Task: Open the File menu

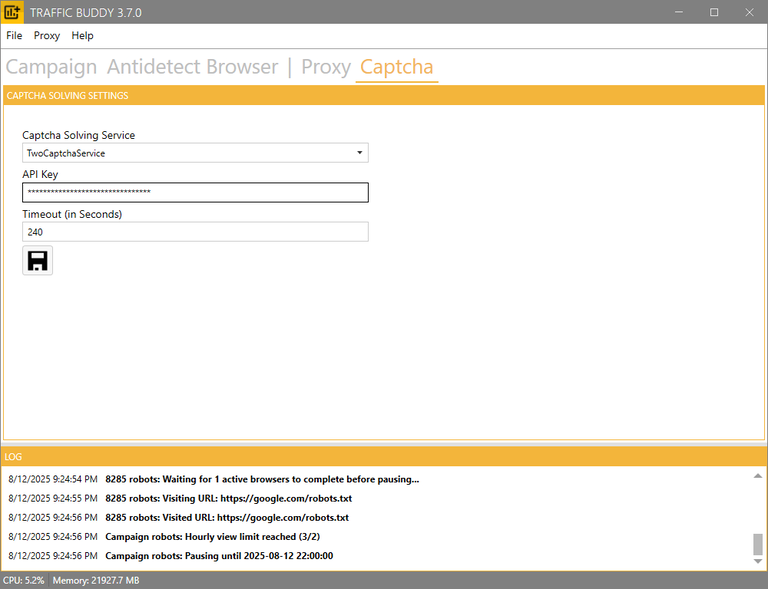Action: [14, 35]
